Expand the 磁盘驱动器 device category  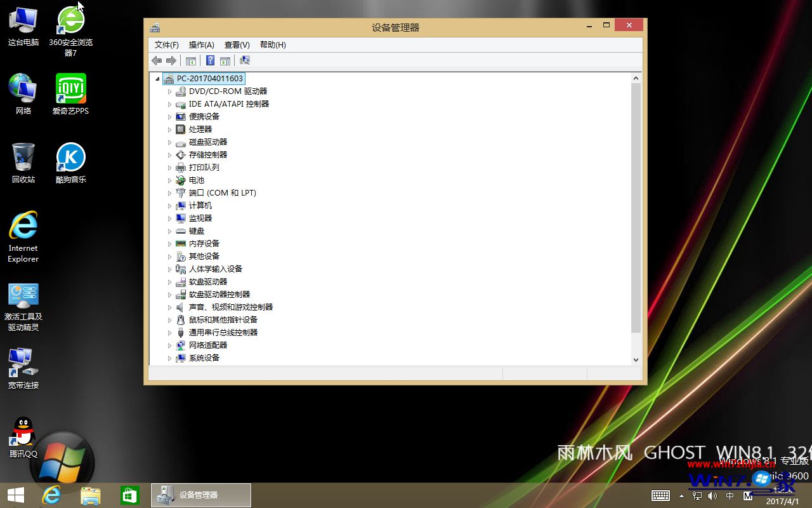pyautogui.click(x=169, y=142)
